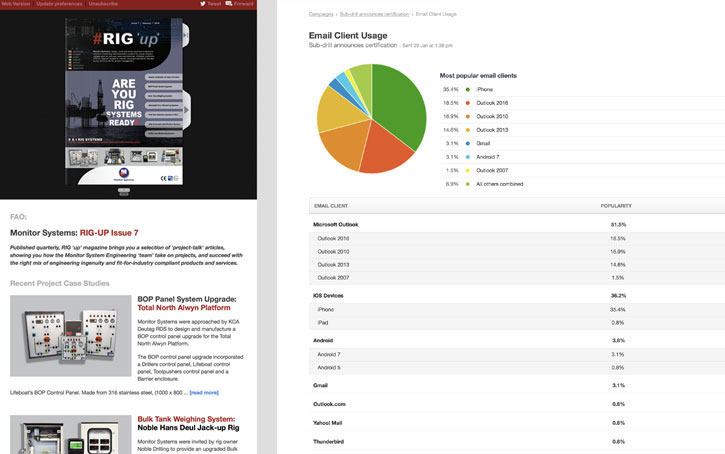Click the Recent Project Case Studies heading

(x=60, y=283)
